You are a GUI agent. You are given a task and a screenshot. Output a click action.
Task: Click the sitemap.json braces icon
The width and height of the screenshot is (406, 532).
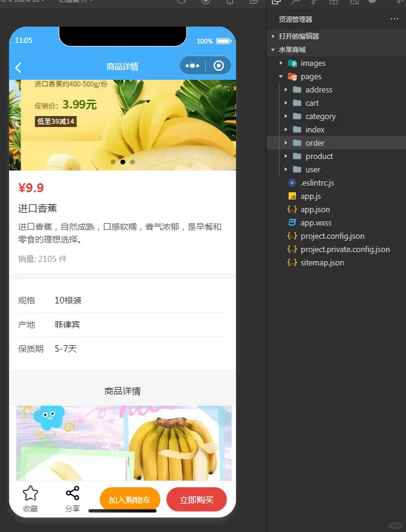click(x=292, y=262)
